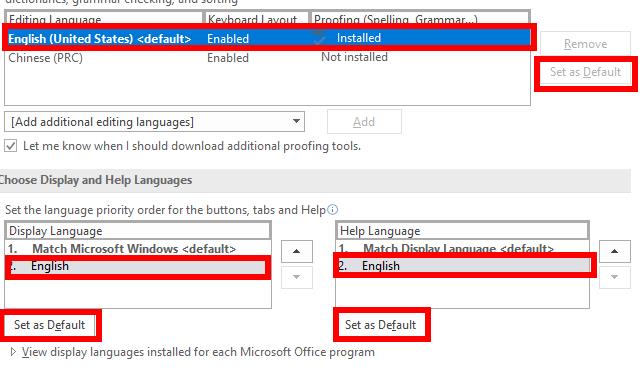Viewport: 643px width, 370px height.
Task: Move help language down with arrow
Action: coord(614,277)
